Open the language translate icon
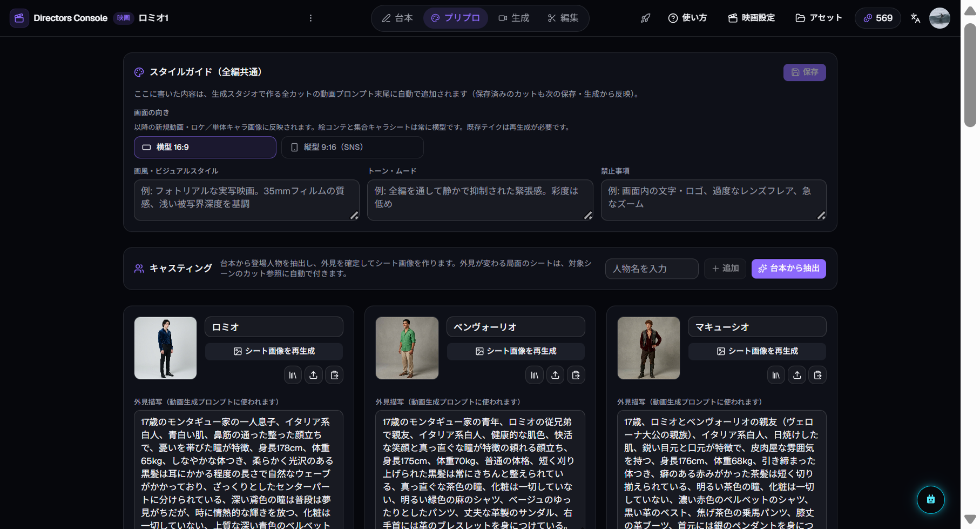Screen dimensions: 980x529 click(x=915, y=18)
